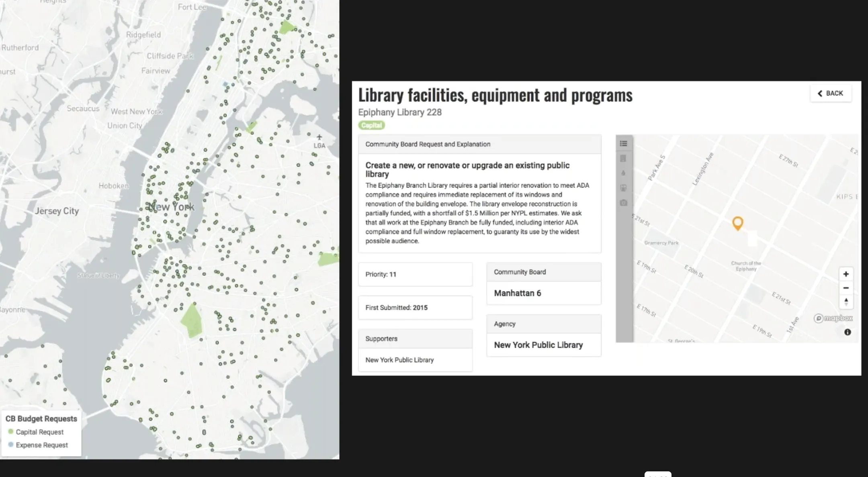This screenshot has height=477, width=868.
Task: Zoom in on the detail map
Action: tap(846, 274)
